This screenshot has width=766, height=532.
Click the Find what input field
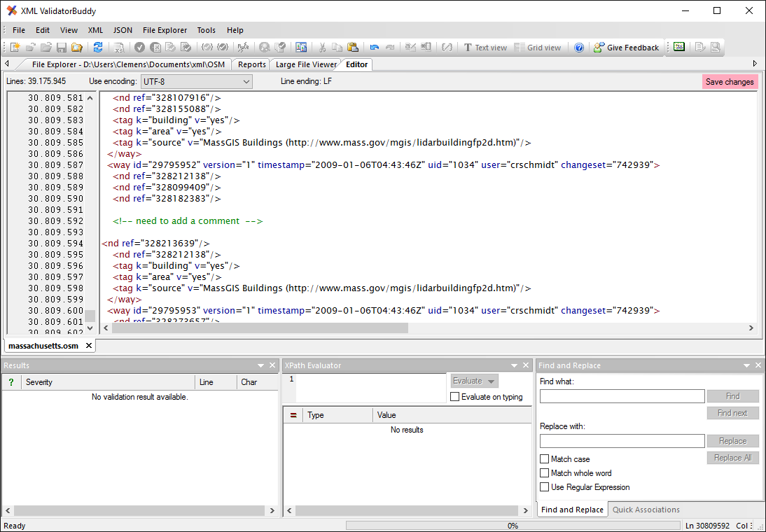(622, 395)
